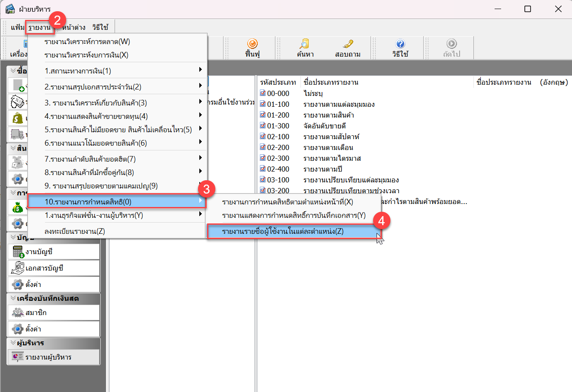Expand 3. รายงานวิเคราะห์เกี่ยวกับสินค้า(3) submenu

(x=118, y=103)
